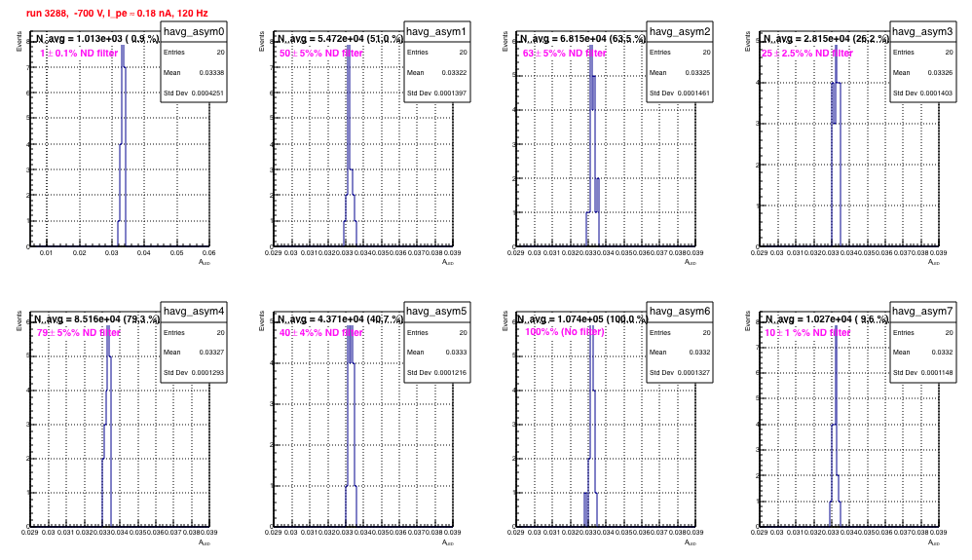Select the magenta 10± 1 %% ND filter label
The height and width of the screenshot is (560, 972).
point(807,333)
